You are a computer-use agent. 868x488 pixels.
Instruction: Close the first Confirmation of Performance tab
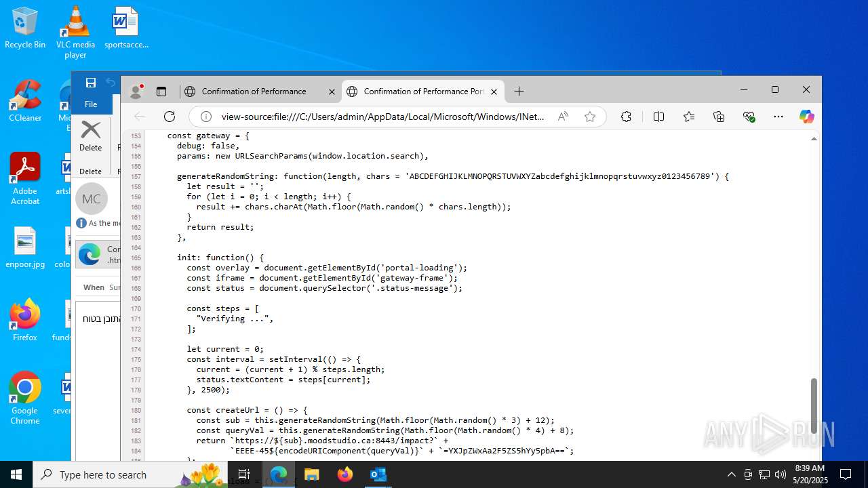(x=332, y=91)
